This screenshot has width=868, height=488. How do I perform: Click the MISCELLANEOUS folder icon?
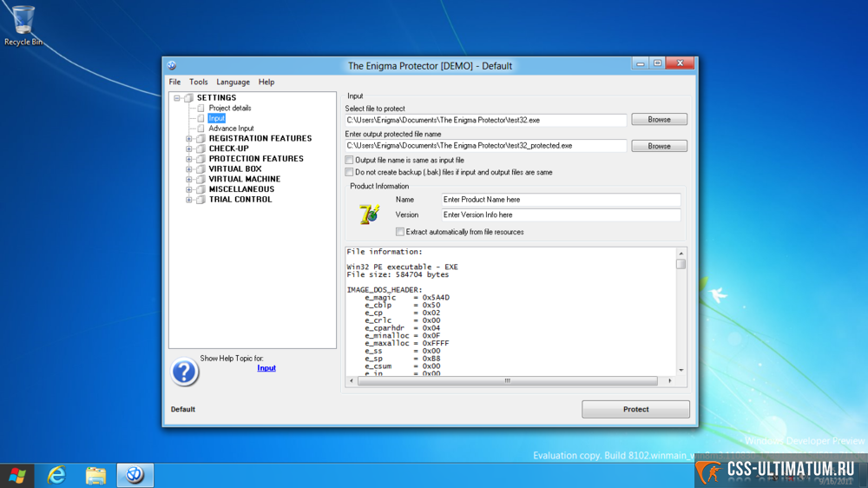coord(201,189)
